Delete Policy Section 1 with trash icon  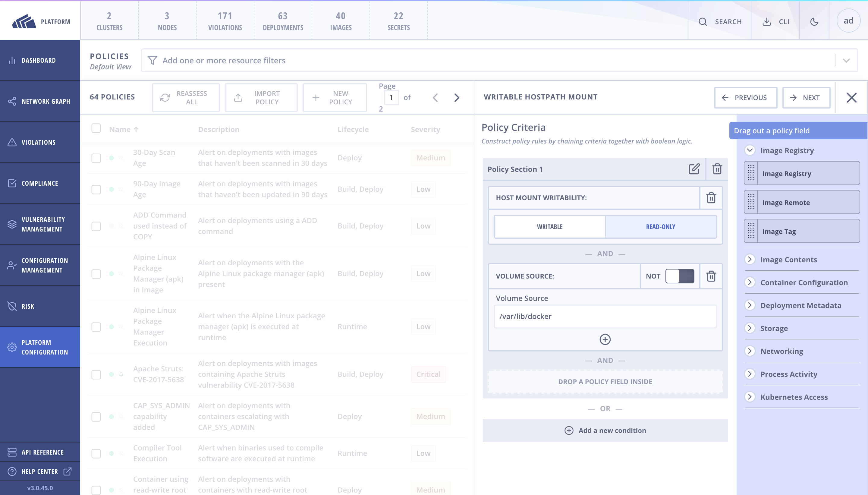pyautogui.click(x=717, y=169)
